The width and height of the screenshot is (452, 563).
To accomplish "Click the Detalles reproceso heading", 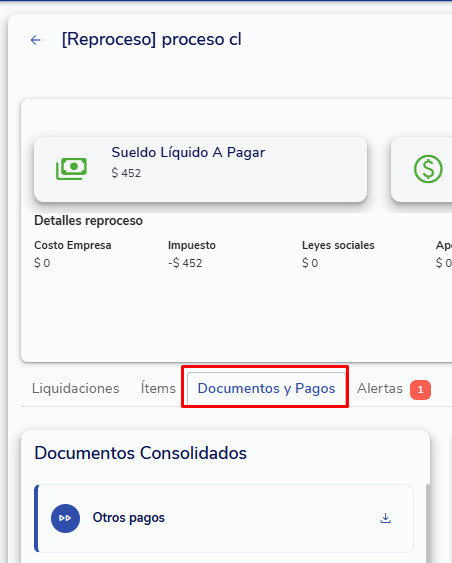I will coord(88,220).
